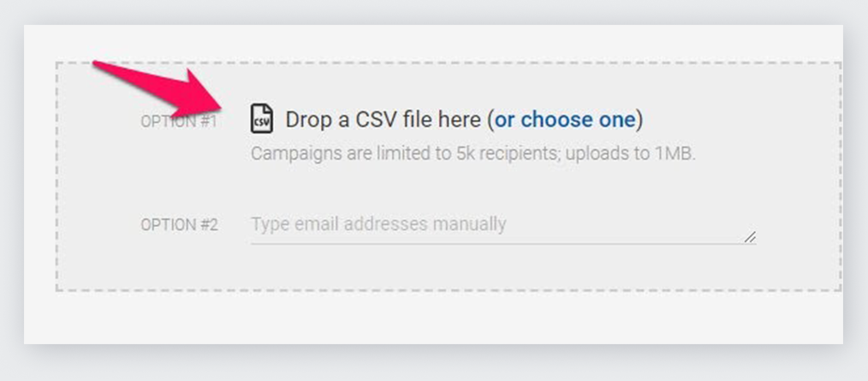
Task: Click the gray page background outside the card
Action: (x=431, y=363)
